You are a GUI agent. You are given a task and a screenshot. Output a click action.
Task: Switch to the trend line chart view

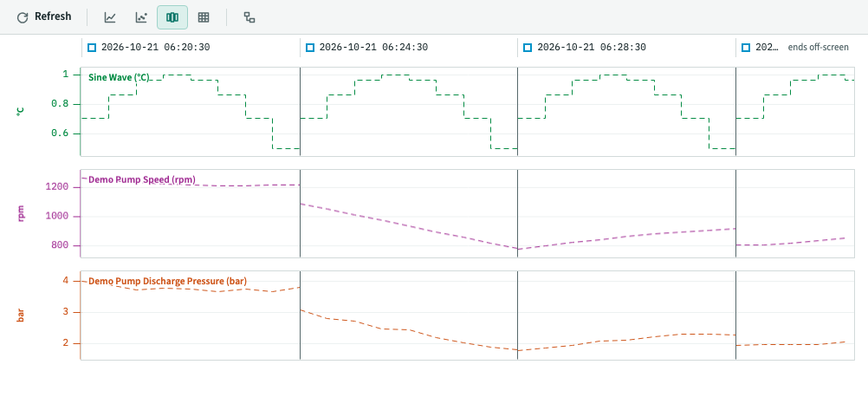(110, 17)
